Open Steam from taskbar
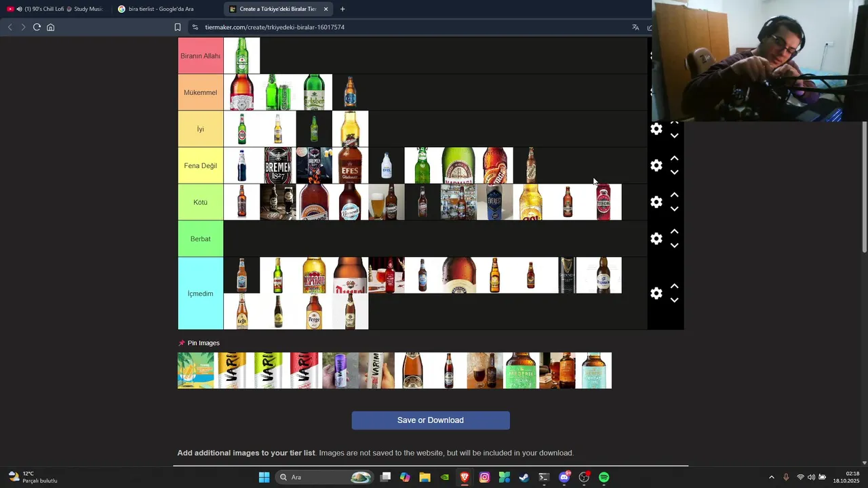The image size is (868, 488). click(524, 477)
